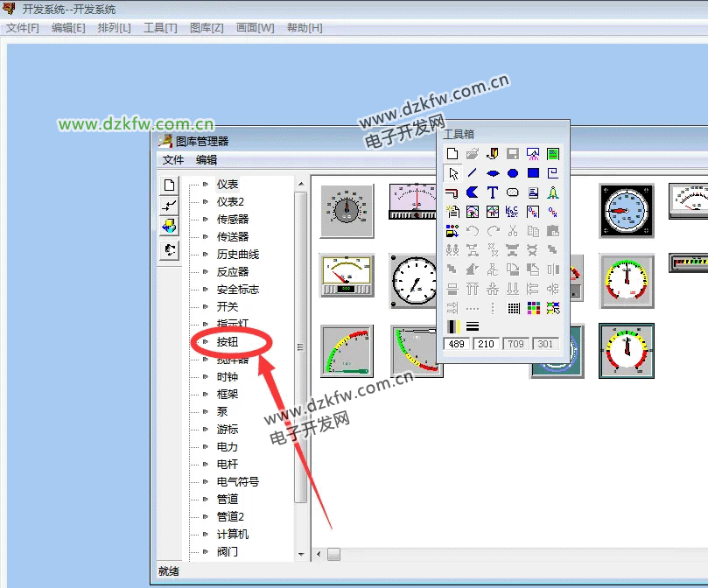Open the color palette icon in toolbox

(x=533, y=308)
